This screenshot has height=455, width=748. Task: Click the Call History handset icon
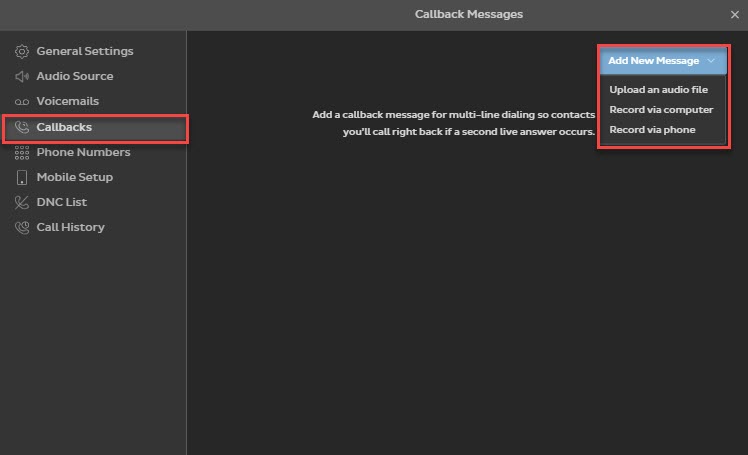tap(22, 228)
